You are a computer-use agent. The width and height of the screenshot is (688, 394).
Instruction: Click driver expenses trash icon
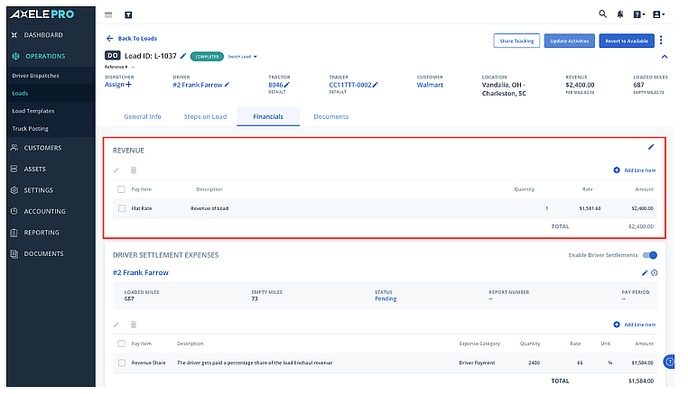pos(133,324)
